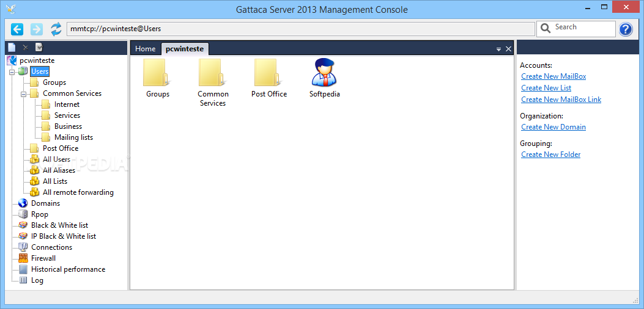Click Create New Domain link

553,127
